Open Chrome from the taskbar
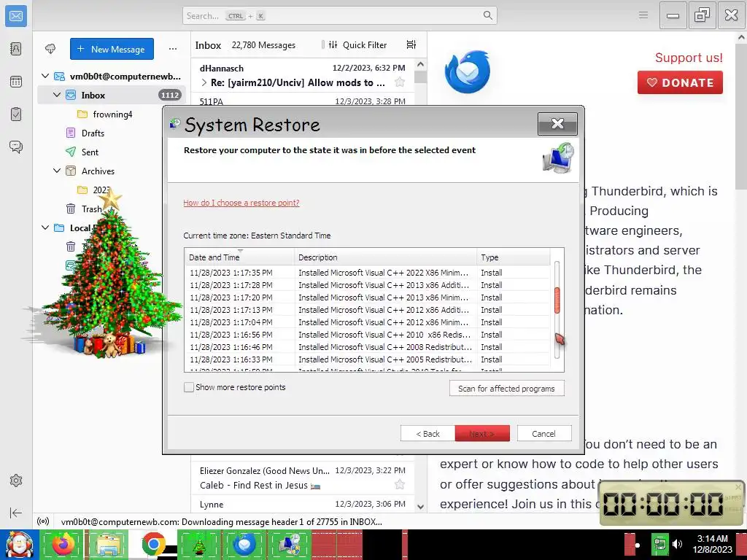This screenshot has height=560, width=747. (153, 545)
